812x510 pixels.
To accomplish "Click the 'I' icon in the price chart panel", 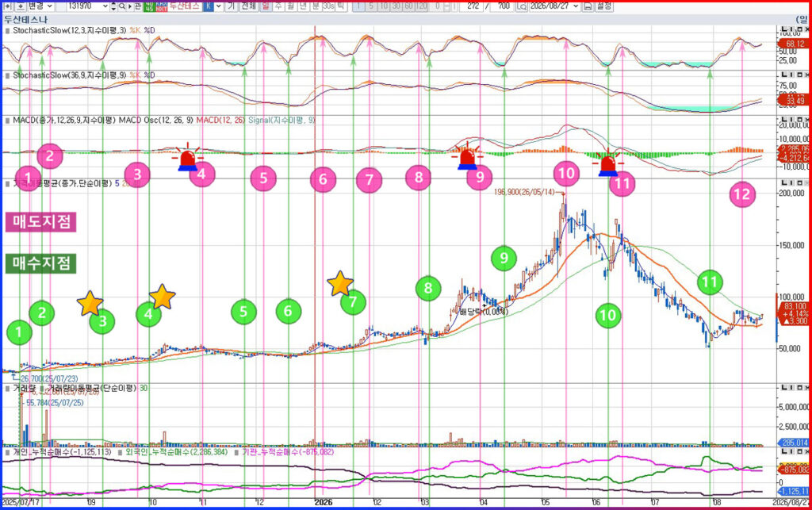I will [791, 182].
